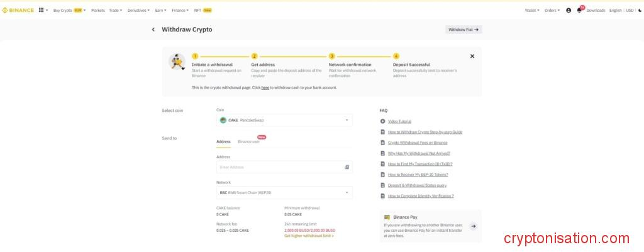This screenshot has height=252, width=644.
Task: Select the Address tab
Action: [223, 141]
